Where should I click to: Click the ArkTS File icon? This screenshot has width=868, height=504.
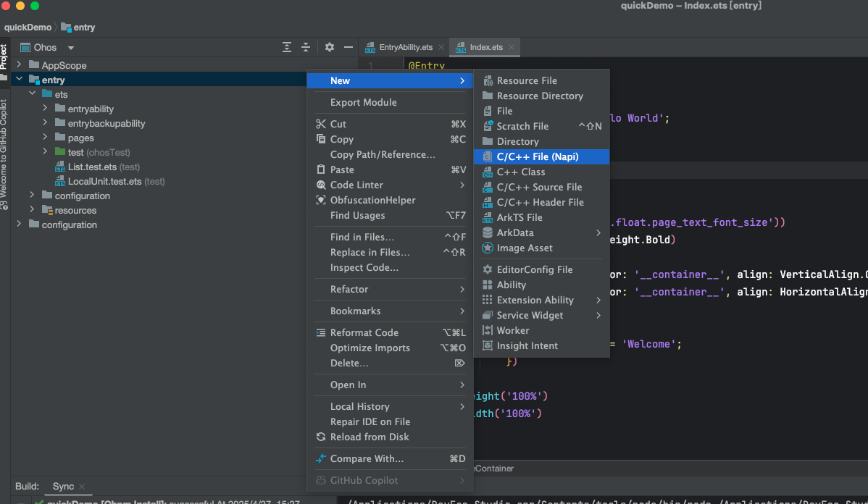(x=488, y=217)
